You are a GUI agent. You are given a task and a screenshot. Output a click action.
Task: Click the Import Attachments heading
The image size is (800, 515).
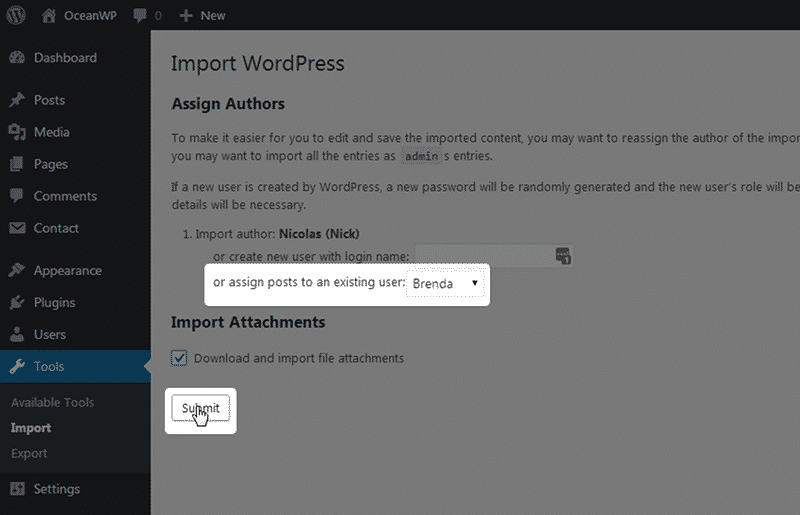[248, 322]
